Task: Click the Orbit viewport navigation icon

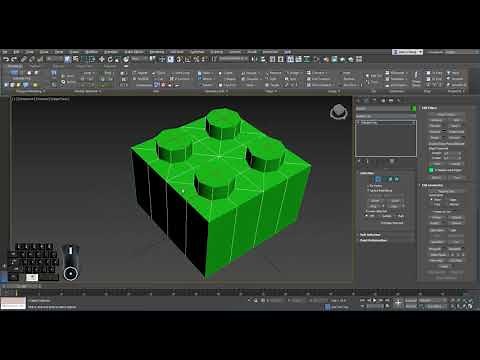Action: (x=464, y=306)
